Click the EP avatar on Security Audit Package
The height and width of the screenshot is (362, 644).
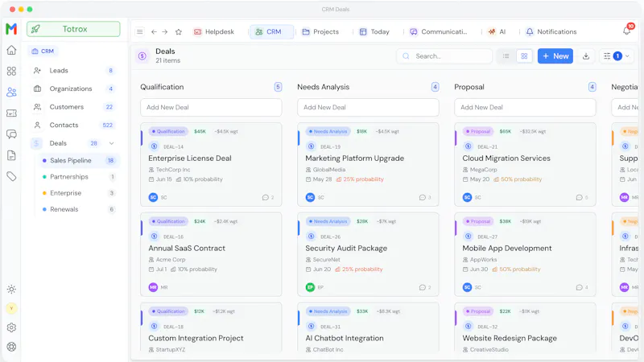coord(310,287)
